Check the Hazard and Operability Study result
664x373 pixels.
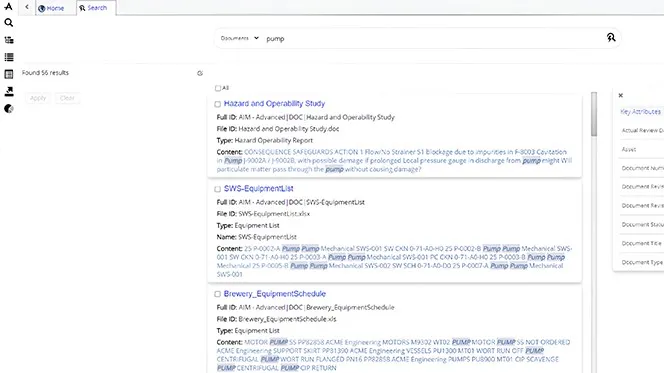[x=217, y=104]
